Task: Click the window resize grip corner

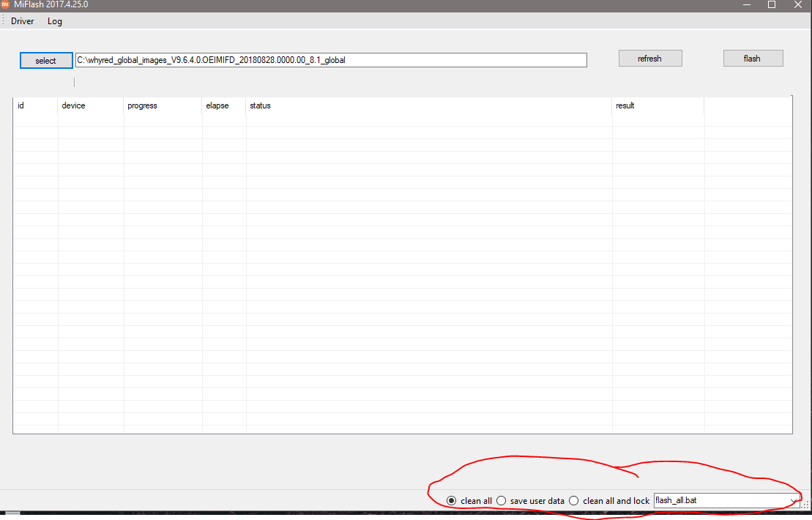Action: pyautogui.click(x=806, y=505)
